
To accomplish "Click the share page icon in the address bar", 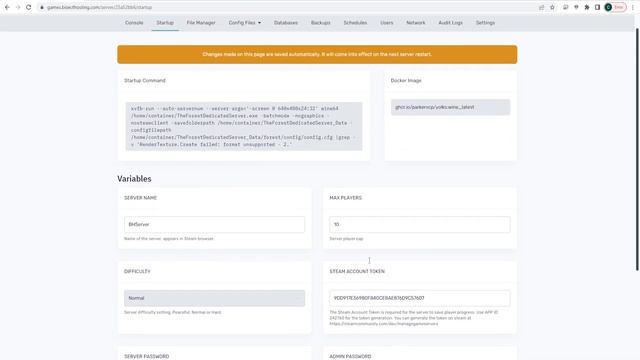I will click(542, 7).
